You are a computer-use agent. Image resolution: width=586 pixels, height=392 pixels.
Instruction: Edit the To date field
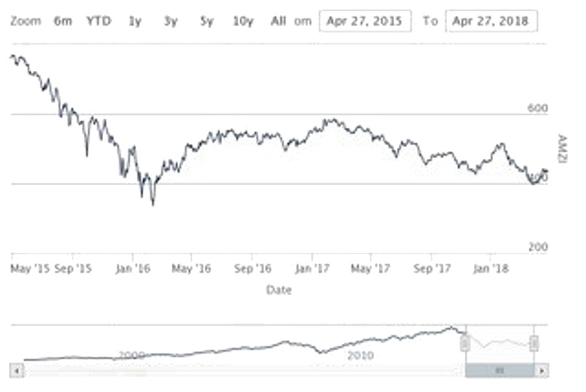click(x=492, y=21)
